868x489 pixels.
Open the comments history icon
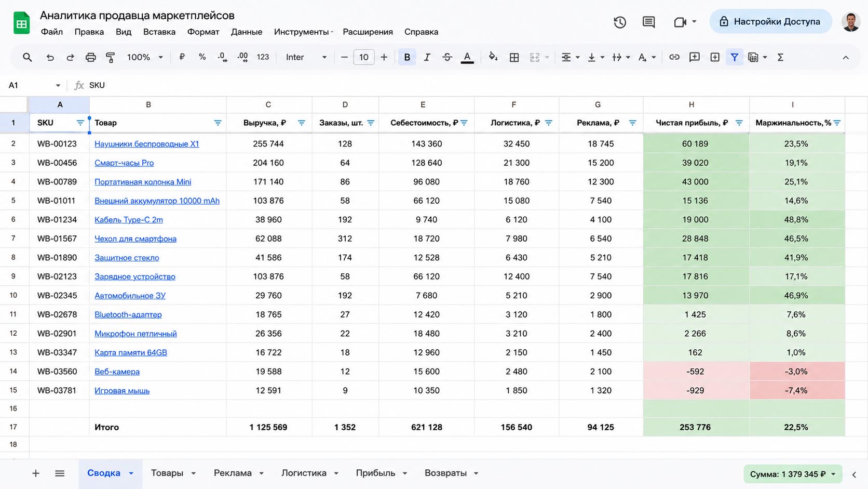648,22
